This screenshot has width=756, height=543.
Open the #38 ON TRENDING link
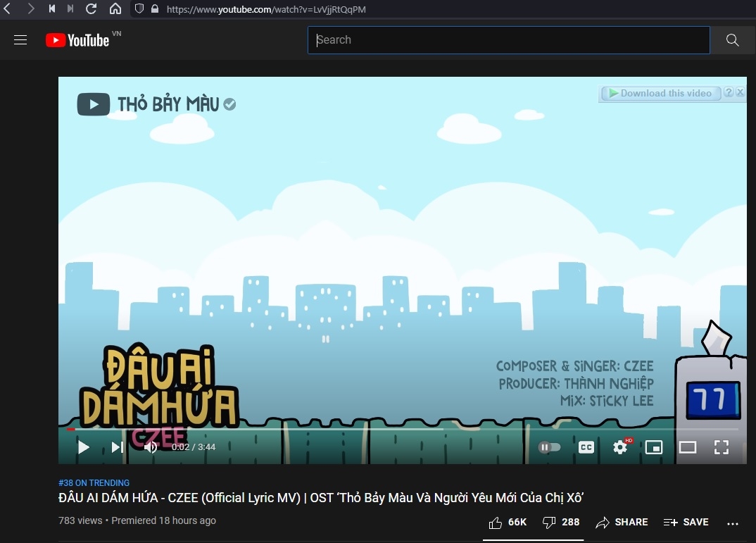pos(94,482)
